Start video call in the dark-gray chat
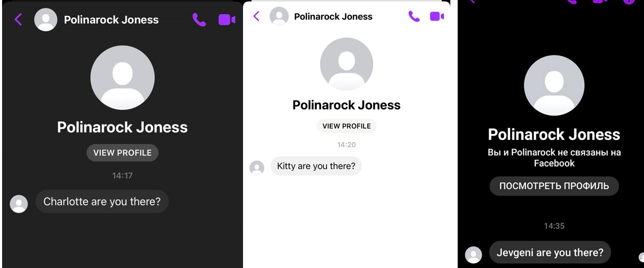 pos(227,20)
